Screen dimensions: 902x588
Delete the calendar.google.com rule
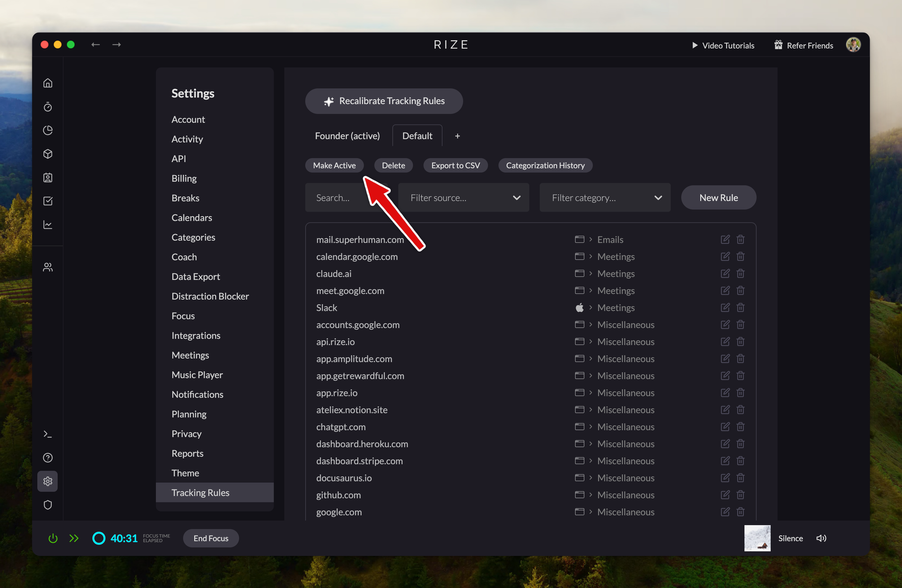740,256
